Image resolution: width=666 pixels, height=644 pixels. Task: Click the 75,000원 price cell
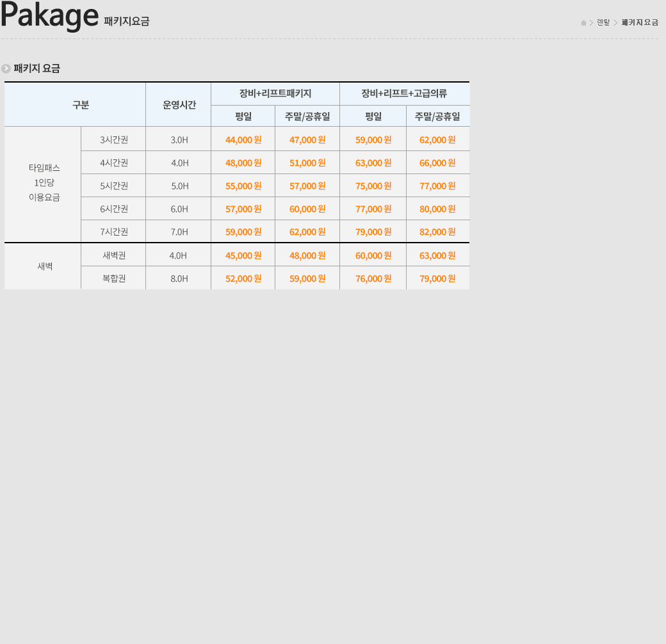373,186
